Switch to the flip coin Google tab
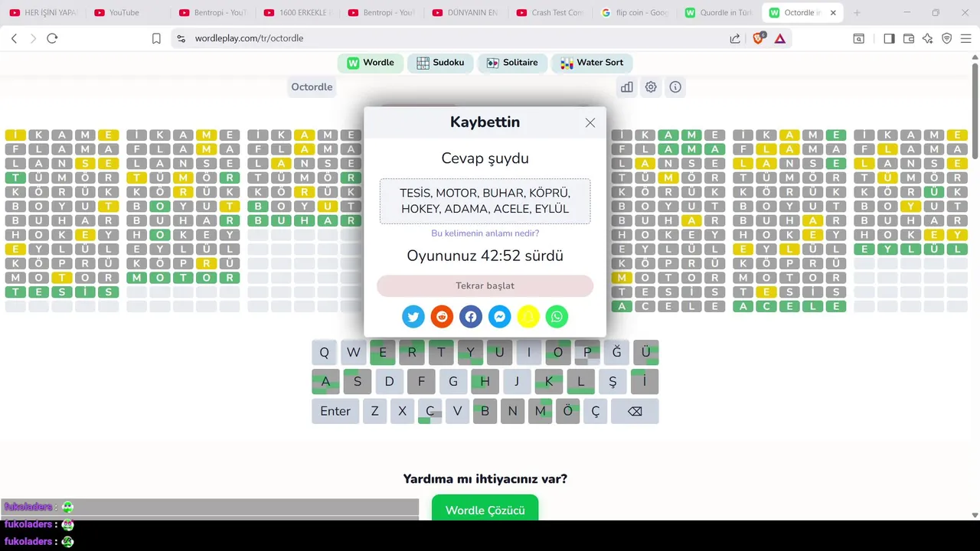This screenshot has width=980, height=551. (x=635, y=13)
